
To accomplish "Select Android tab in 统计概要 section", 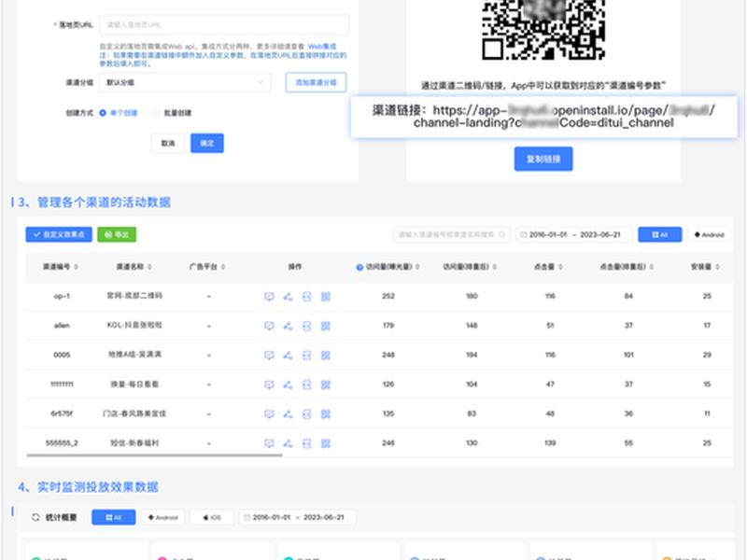I will (162, 517).
